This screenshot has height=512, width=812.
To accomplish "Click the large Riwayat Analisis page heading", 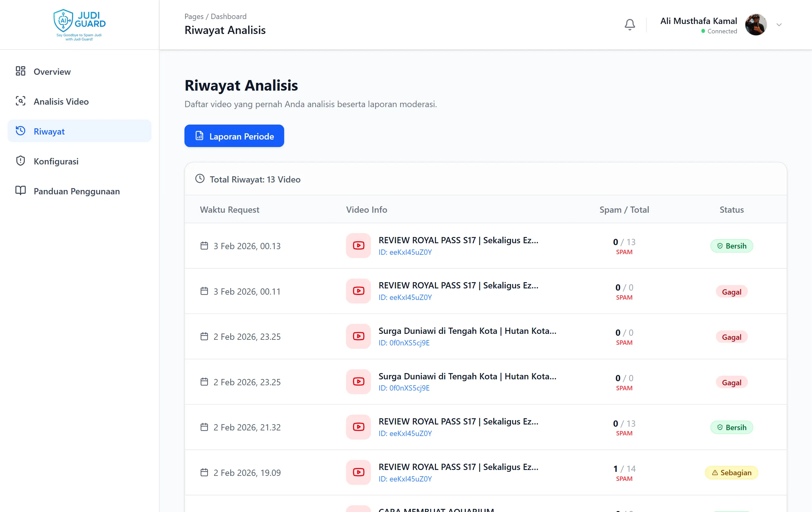I will point(241,85).
